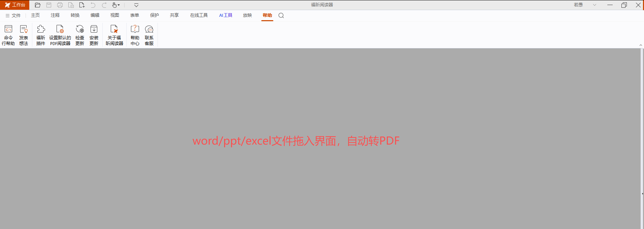
Task: Restore down the application window
Action: coord(624,5)
